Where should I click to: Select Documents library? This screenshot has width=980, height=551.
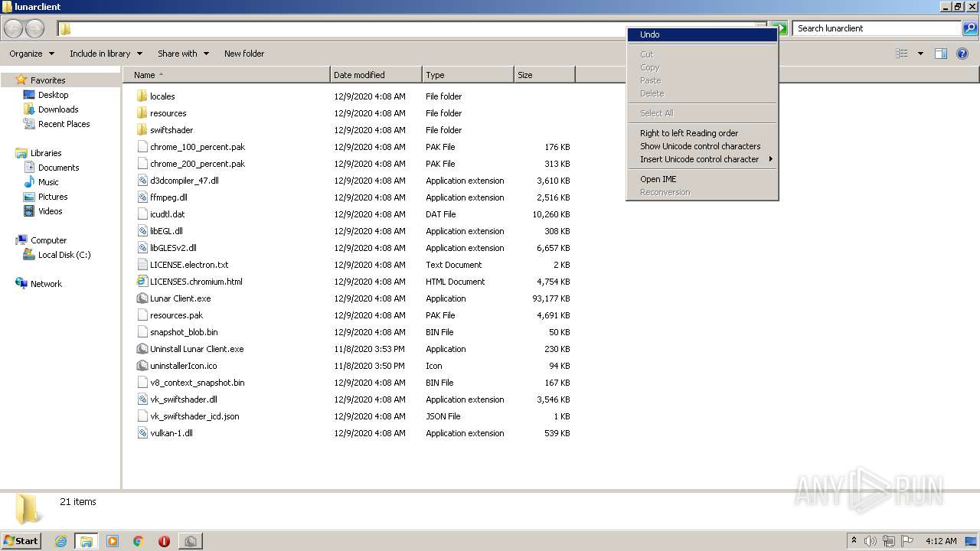(58, 168)
